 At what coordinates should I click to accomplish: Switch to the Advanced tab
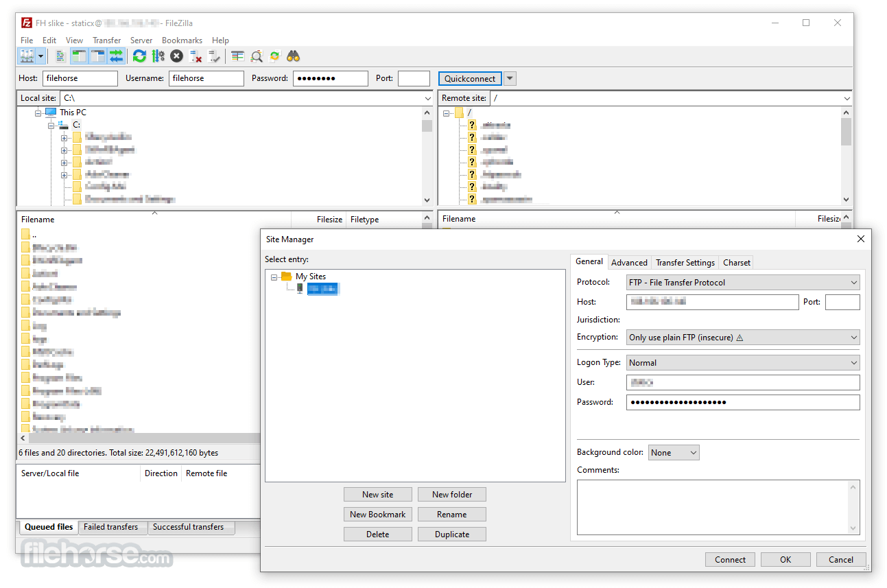pyautogui.click(x=629, y=262)
